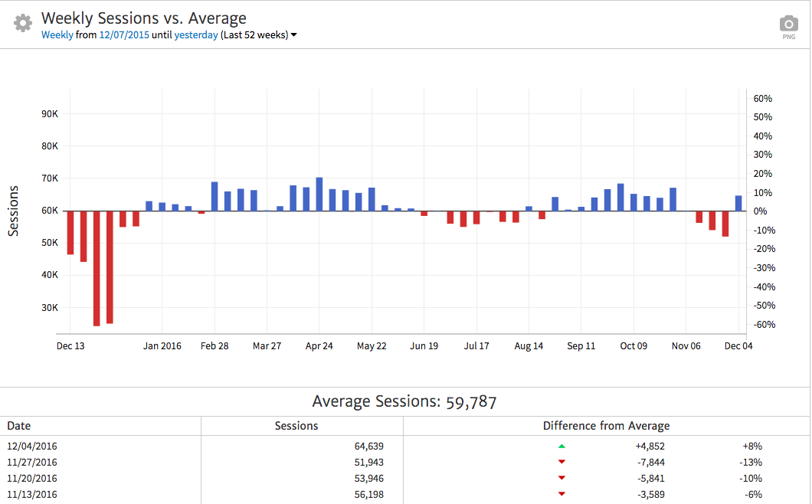
Task: Click the Average Sessions: 59,787 heading
Action: [x=405, y=401]
